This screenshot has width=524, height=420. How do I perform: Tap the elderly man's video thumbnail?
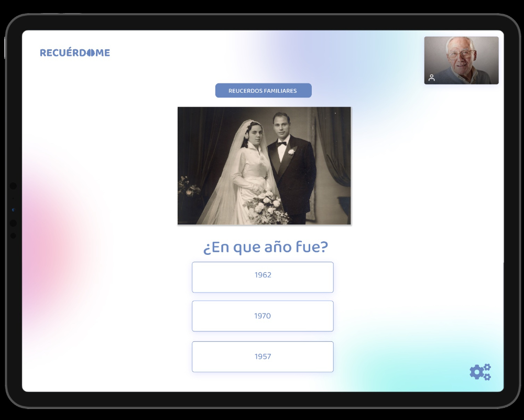click(462, 60)
